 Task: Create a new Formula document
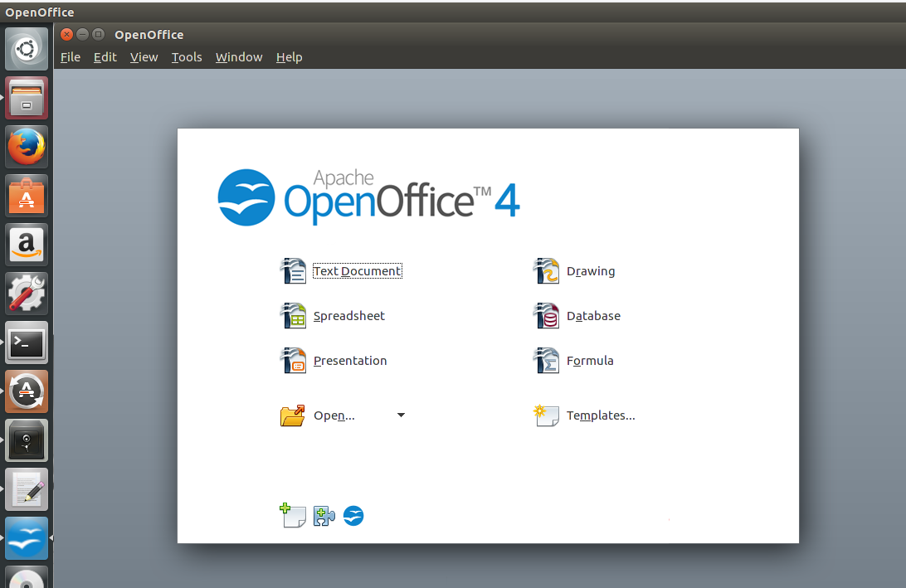click(x=591, y=361)
